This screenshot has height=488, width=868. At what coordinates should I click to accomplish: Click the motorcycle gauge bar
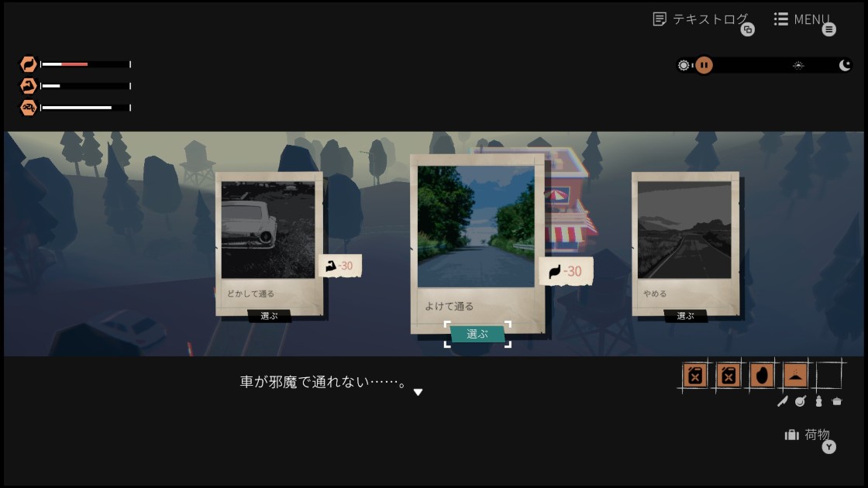coord(85,108)
